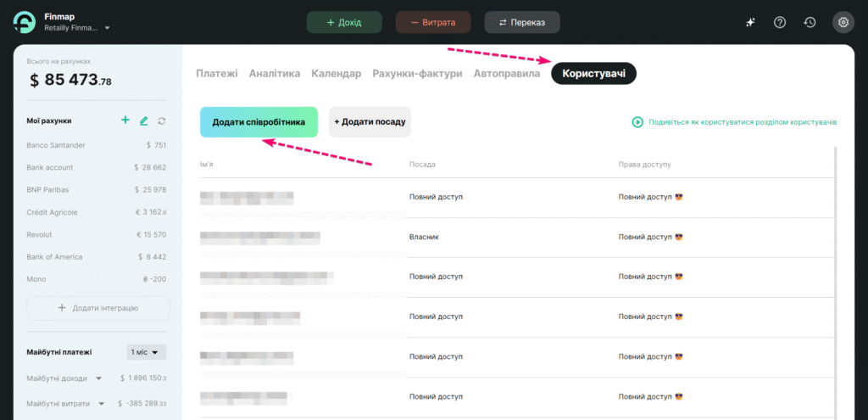Open the help question mark icon
The height and width of the screenshot is (420, 868).
[780, 22]
